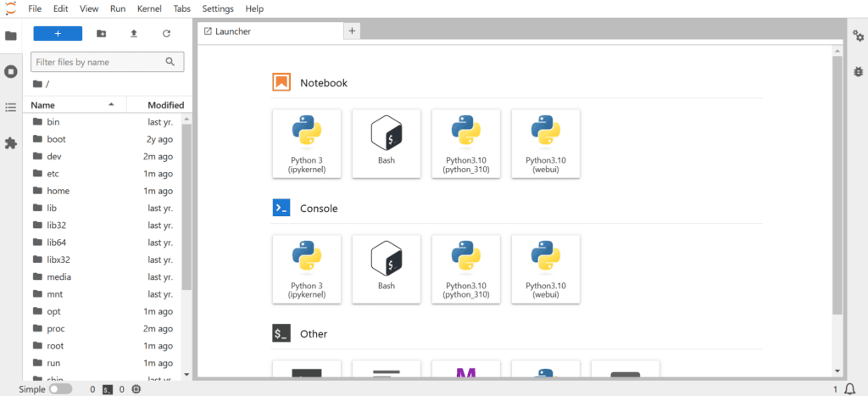Select the media folder
868x396 pixels.
point(103,276)
